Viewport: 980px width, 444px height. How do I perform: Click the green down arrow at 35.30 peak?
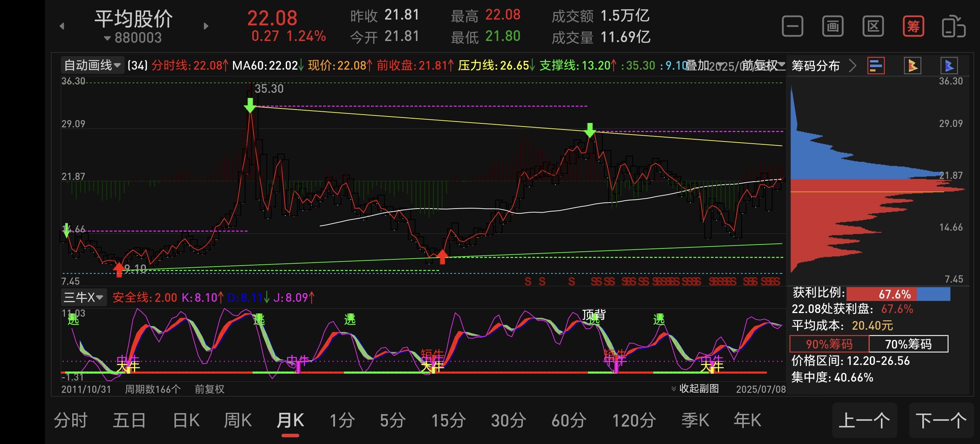tap(250, 105)
